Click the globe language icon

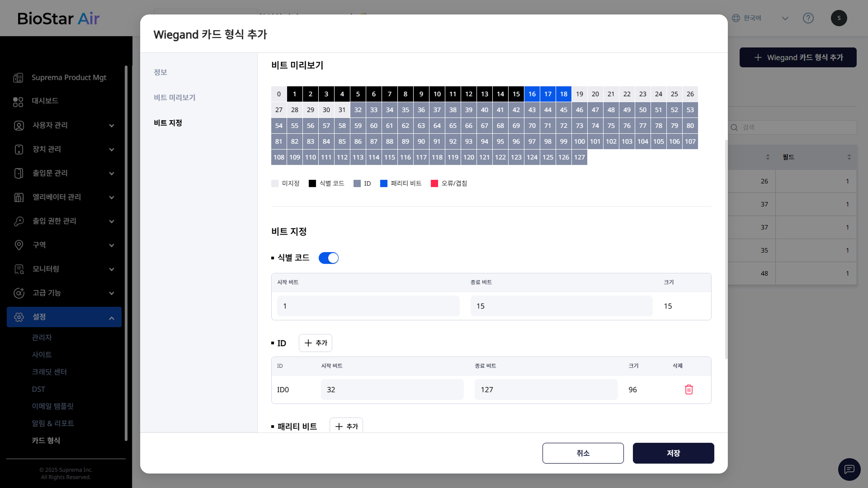736,18
